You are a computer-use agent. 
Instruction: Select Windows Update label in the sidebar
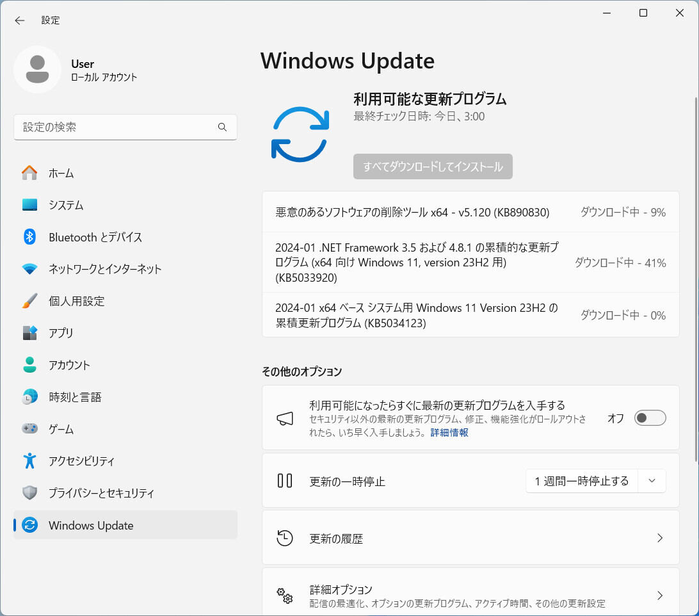click(x=91, y=526)
